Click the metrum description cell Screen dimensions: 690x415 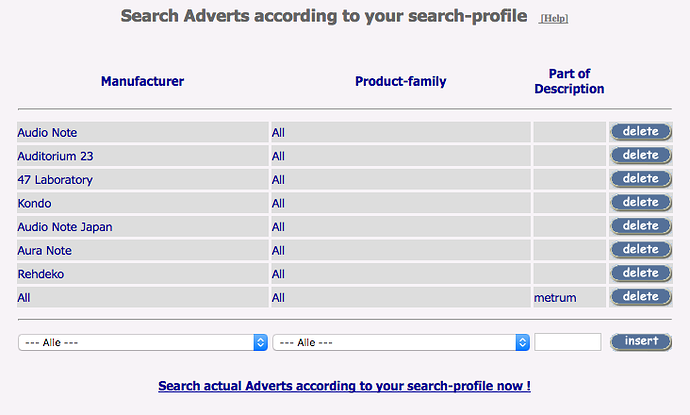pos(569,297)
